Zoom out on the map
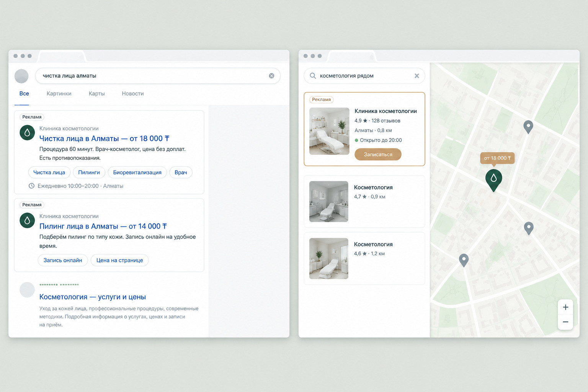The width and height of the screenshot is (588, 392). (x=565, y=322)
